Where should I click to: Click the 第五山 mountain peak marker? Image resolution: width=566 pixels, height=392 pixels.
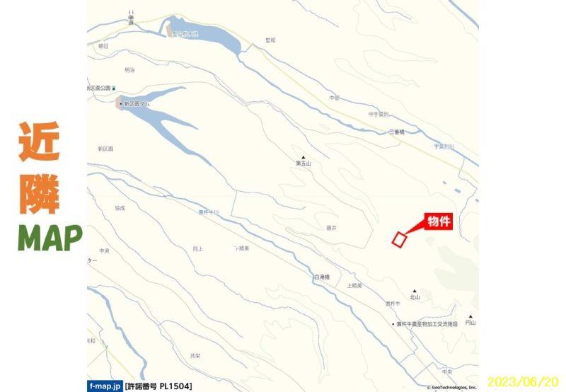(x=304, y=157)
